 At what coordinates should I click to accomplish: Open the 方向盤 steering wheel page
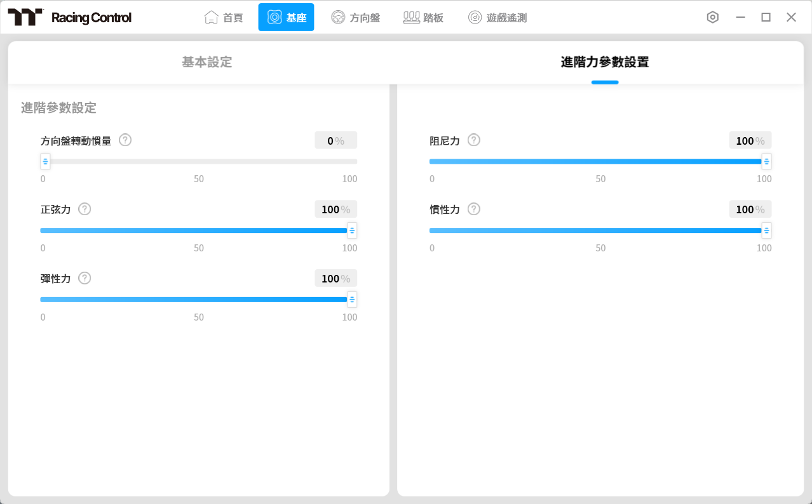coord(356,17)
